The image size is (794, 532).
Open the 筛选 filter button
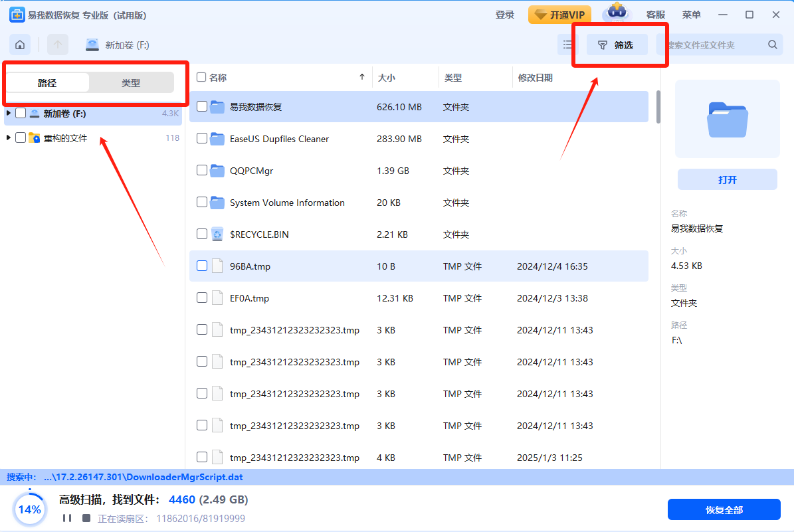point(617,44)
